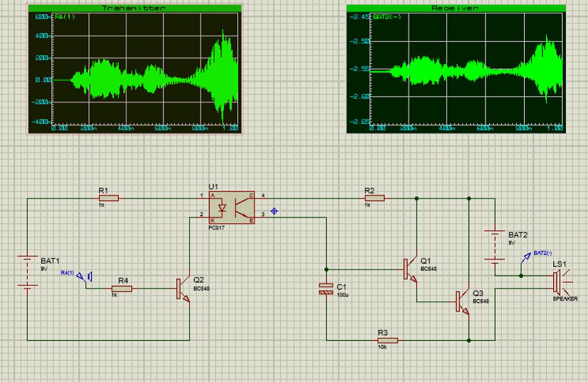Image resolution: width=588 pixels, height=382 pixels.
Task: Select the R1 resistor symbol
Action: (109, 198)
